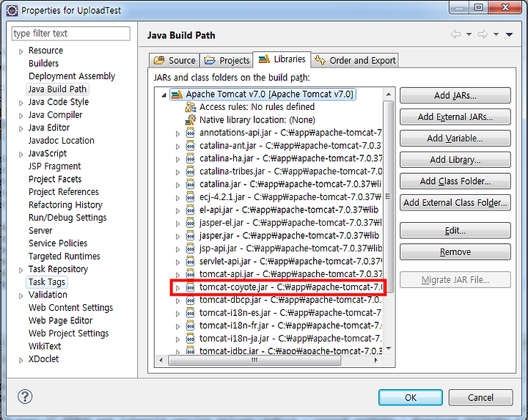Click the Add External JARs... button

[455, 117]
